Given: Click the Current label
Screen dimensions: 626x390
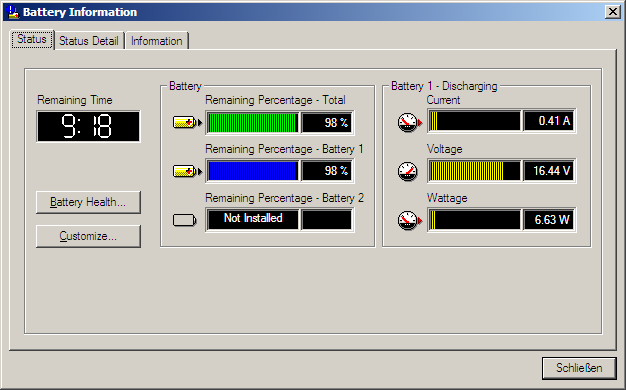Looking at the screenshot, I should pos(443,100).
